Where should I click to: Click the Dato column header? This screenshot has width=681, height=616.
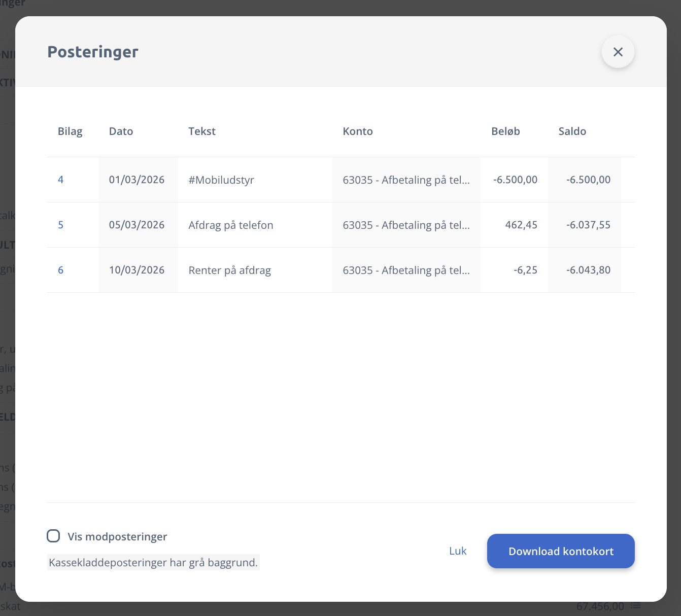(x=121, y=131)
